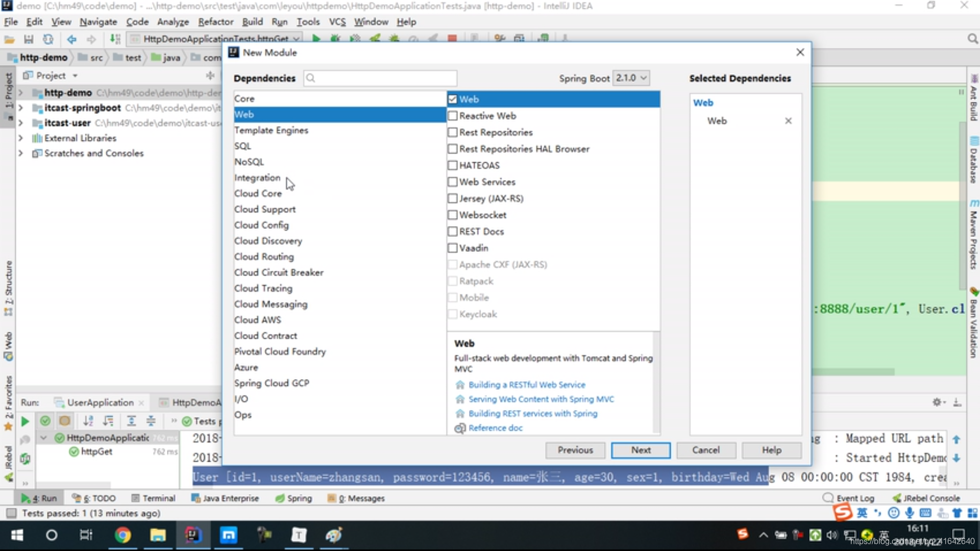980x551 pixels.
Task: Click the IntelliJ IDEA taskbar icon
Action: 193,535
